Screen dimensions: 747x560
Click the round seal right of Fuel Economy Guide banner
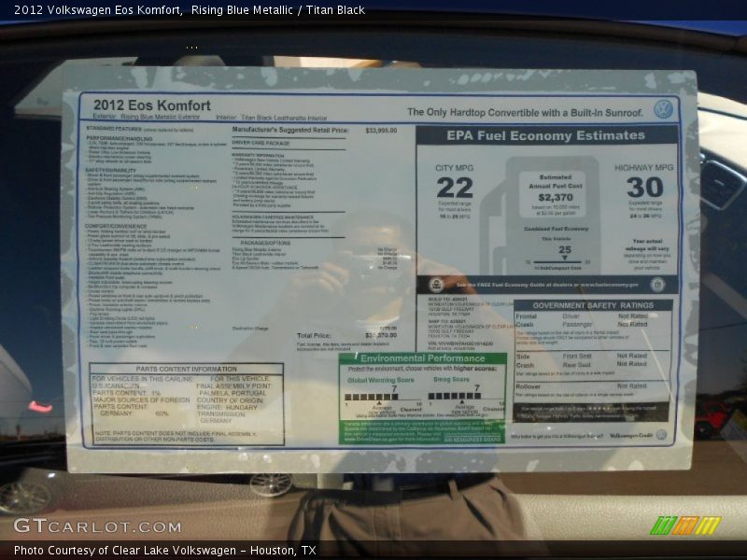(657, 285)
